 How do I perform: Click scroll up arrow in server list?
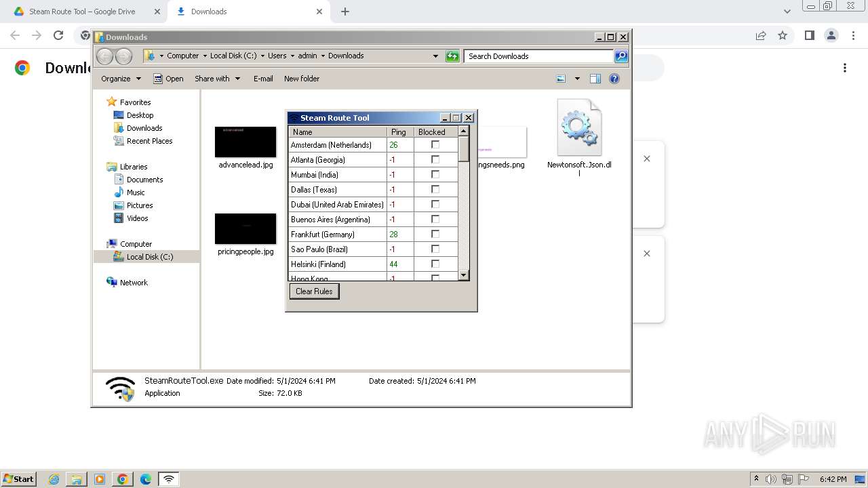[x=464, y=131]
